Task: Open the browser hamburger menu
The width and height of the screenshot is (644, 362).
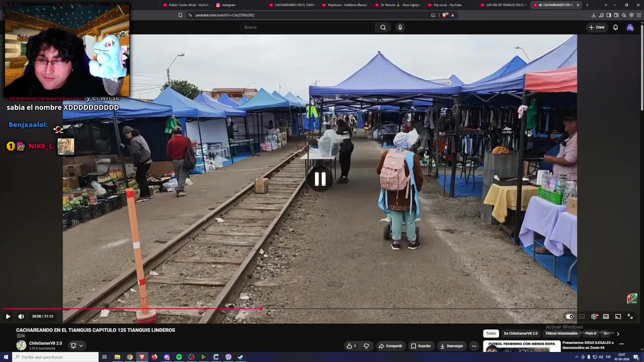Action: click(x=639, y=15)
